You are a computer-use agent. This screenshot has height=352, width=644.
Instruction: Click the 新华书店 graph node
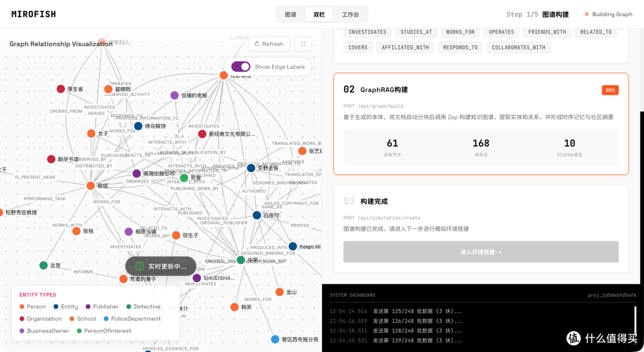(x=51, y=159)
